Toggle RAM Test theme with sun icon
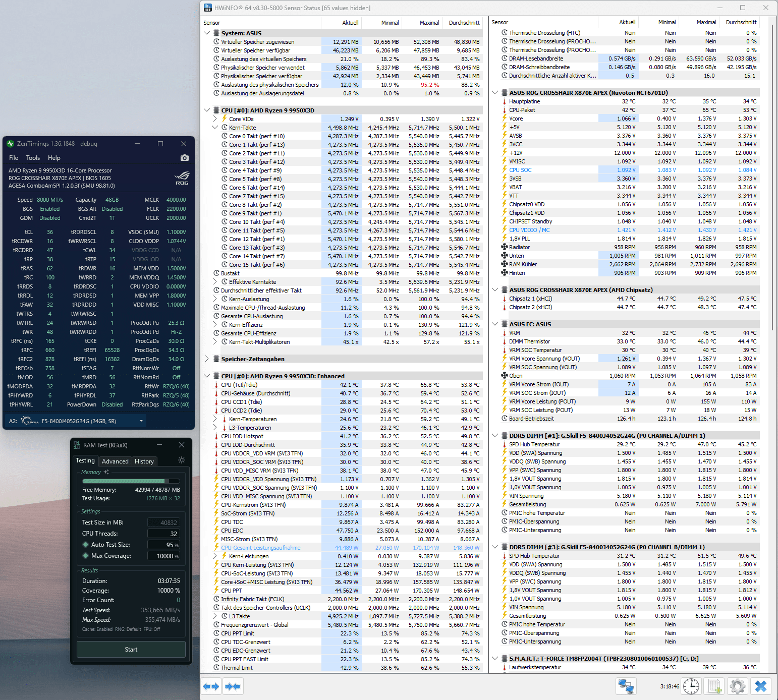 coord(182,460)
